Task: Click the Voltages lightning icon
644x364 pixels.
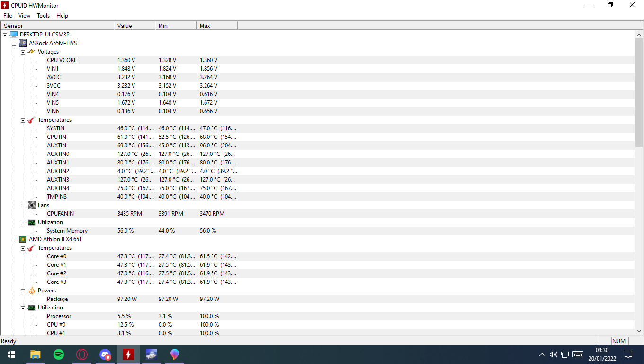Action: pos(31,52)
